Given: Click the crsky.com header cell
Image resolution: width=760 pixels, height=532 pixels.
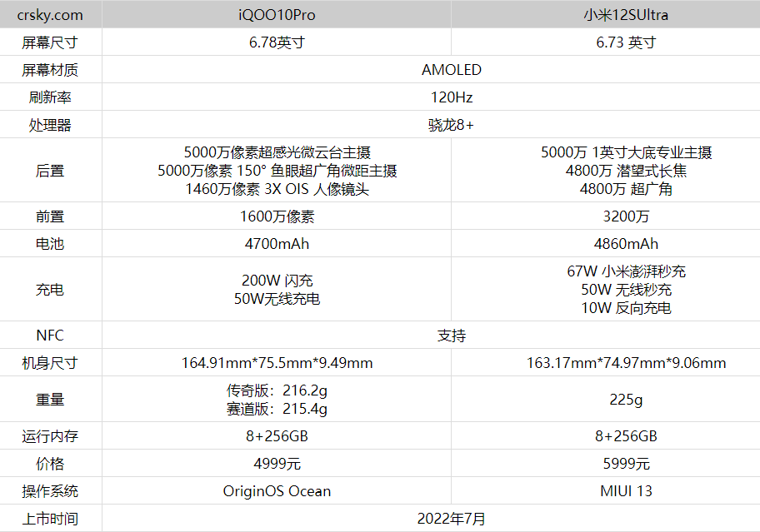Looking at the screenshot, I should click(50, 15).
